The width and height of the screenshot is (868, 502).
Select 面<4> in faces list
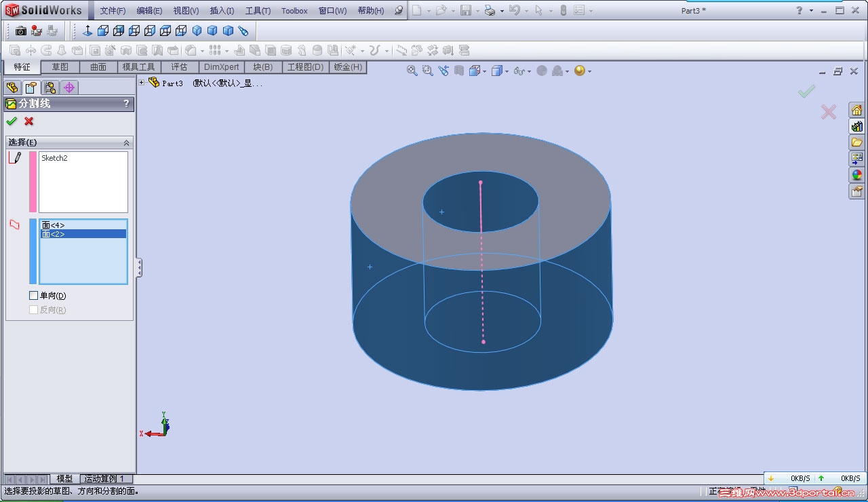coord(83,225)
